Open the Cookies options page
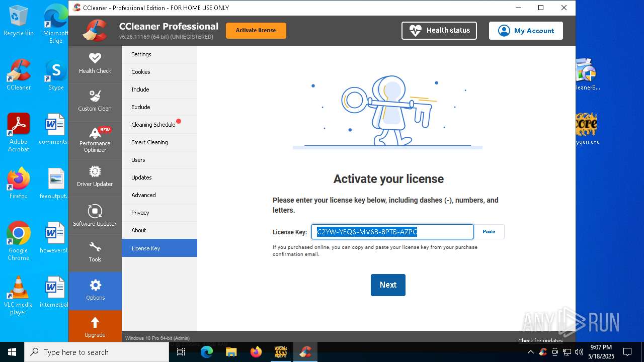The image size is (644, 362). coord(159,72)
